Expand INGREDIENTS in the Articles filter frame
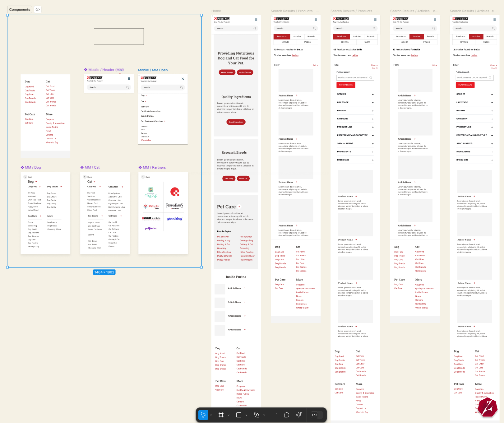The height and width of the screenshot is (423, 504). 492,152
